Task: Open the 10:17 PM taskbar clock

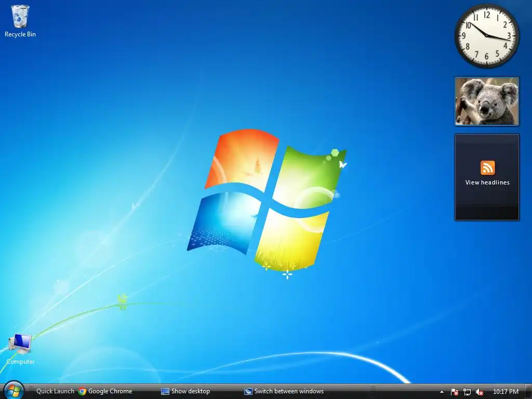Action: [506, 392]
